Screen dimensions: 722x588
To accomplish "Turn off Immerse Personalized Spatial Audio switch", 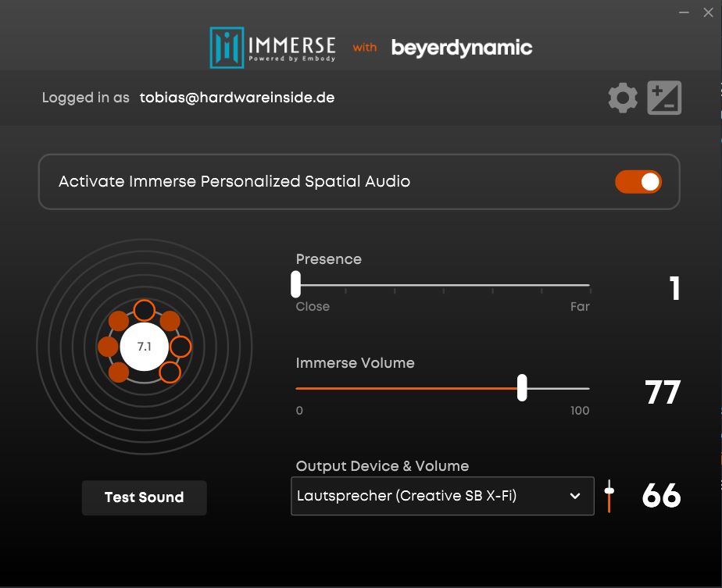I will pyautogui.click(x=638, y=182).
